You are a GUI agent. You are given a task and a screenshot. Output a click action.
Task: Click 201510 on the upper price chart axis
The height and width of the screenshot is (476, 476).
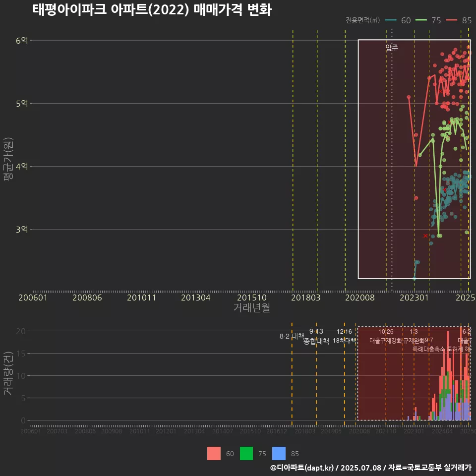252,297
